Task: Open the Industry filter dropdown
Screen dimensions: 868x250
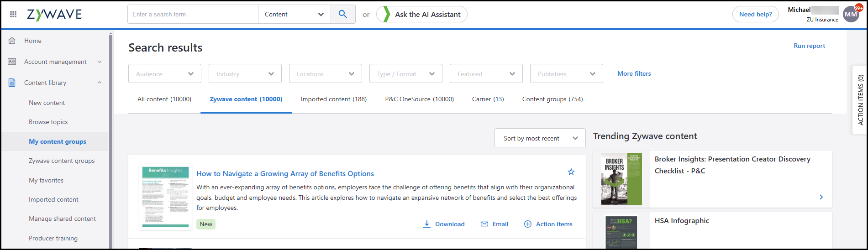Action: pyautogui.click(x=245, y=73)
